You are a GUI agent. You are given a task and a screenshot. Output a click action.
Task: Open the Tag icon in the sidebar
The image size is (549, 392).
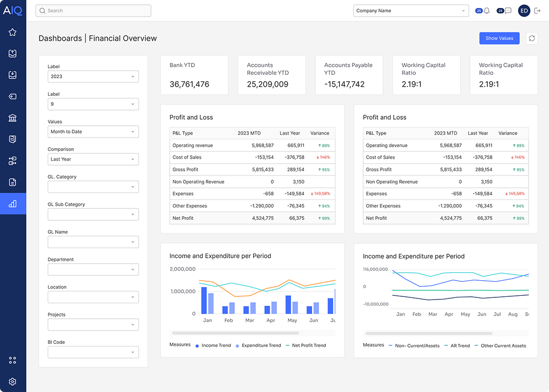(13, 96)
